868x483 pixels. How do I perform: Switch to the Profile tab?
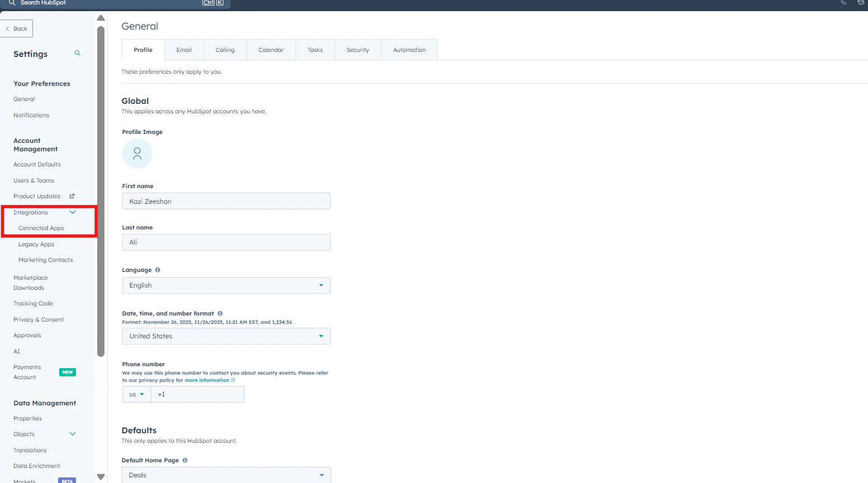(x=143, y=50)
